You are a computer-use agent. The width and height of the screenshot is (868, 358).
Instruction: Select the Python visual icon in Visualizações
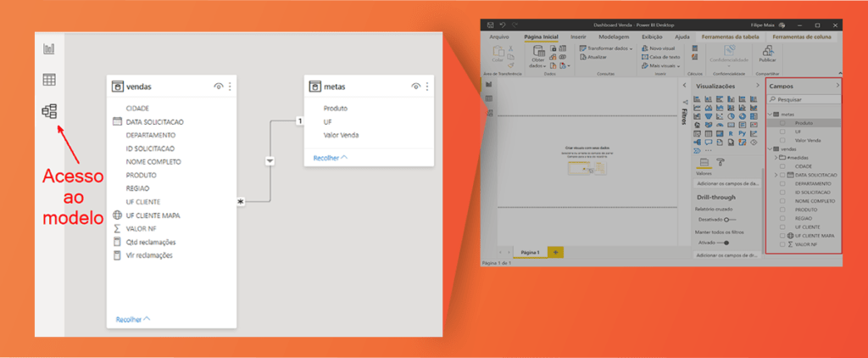pos(742,133)
